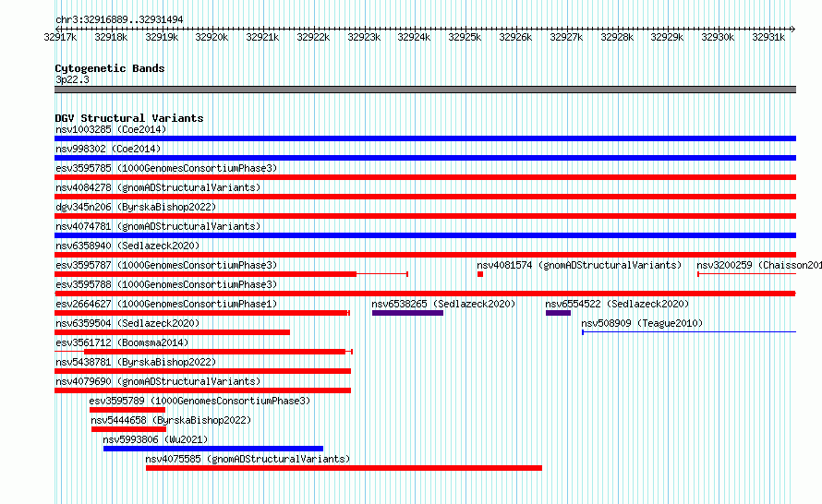
Task: Open esv3561712 (Boomsma2014) label
Action: click(x=122, y=342)
